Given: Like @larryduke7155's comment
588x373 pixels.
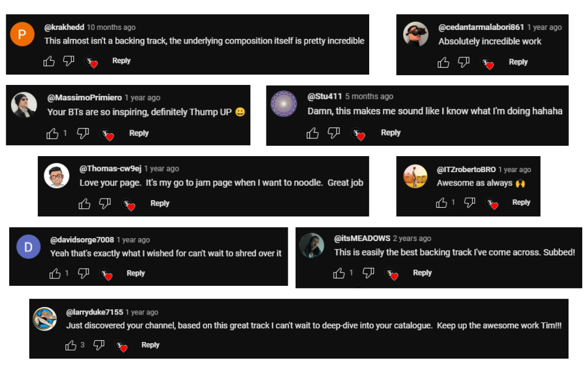Looking at the screenshot, I should pos(71,345).
